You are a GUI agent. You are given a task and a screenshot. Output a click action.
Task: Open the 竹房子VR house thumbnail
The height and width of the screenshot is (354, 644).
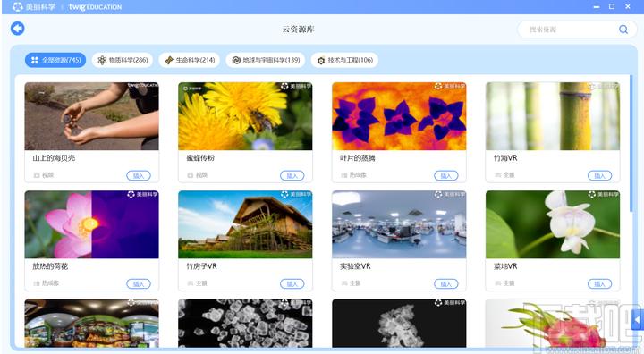(245, 224)
